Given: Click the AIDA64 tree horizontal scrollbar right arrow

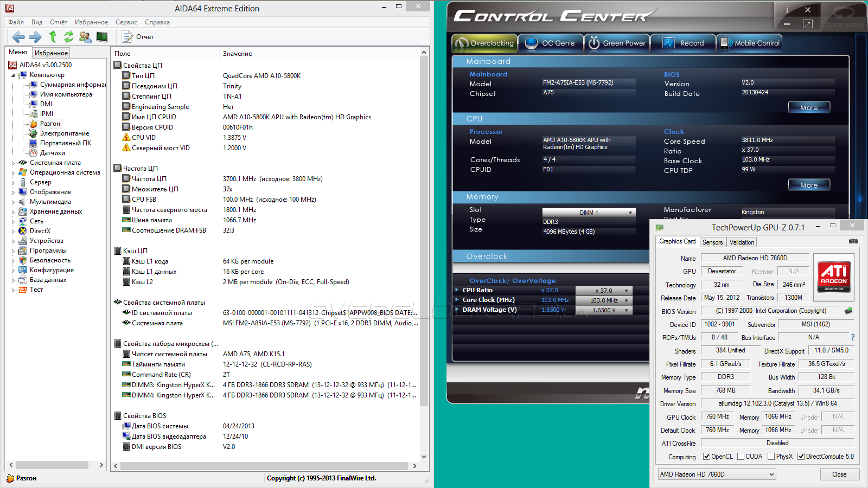Looking at the screenshot, I should pyautogui.click(x=101, y=465).
